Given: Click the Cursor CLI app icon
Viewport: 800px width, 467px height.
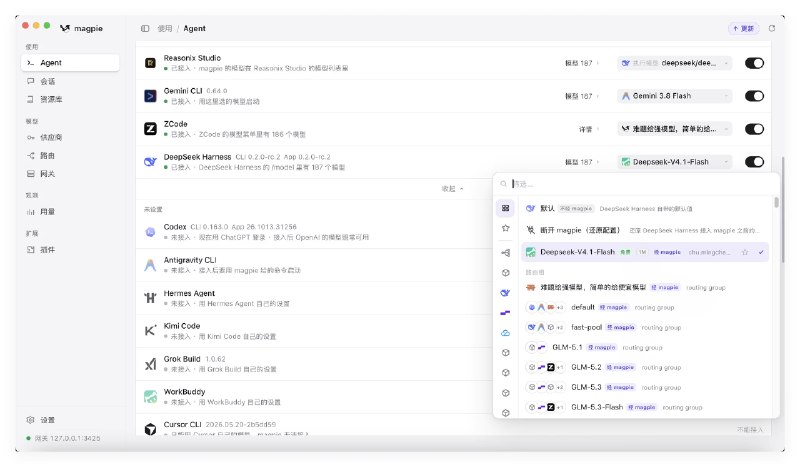Looking at the screenshot, I should pyautogui.click(x=150, y=429).
